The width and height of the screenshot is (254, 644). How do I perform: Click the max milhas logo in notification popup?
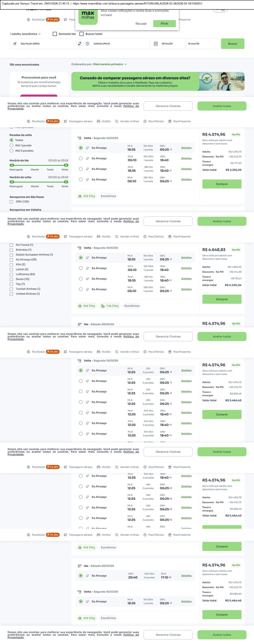point(88,16)
